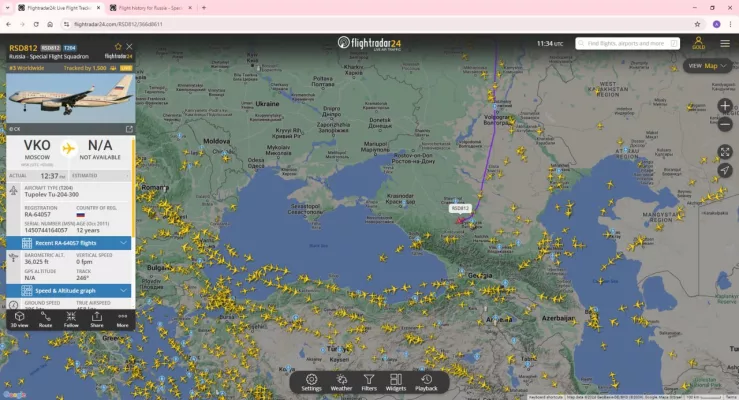This screenshot has height=400, width=739.
Task: Toggle fullscreen map view
Action: 725,152
